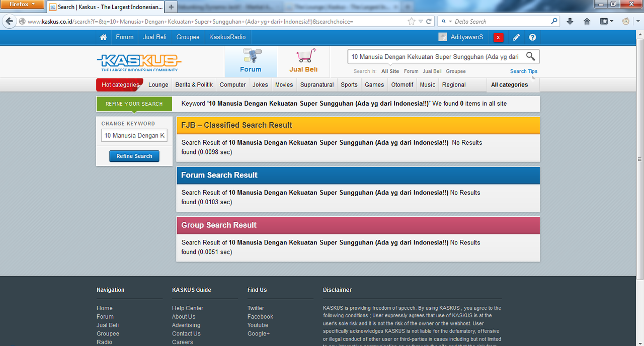Screen dimensions: 644x346
Task: Open the Firefox menu button
Action: (22, 4)
